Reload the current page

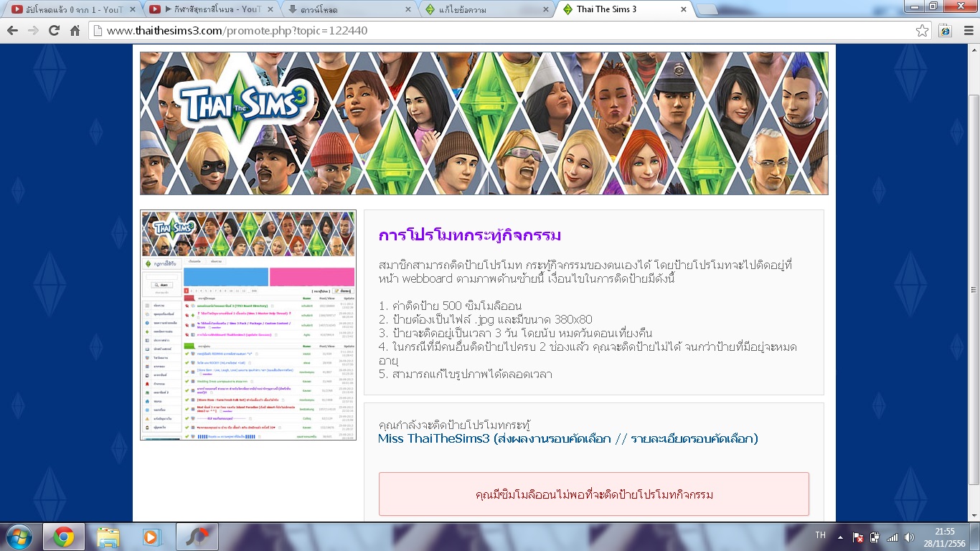pyautogui.click(x=54, y=31)
